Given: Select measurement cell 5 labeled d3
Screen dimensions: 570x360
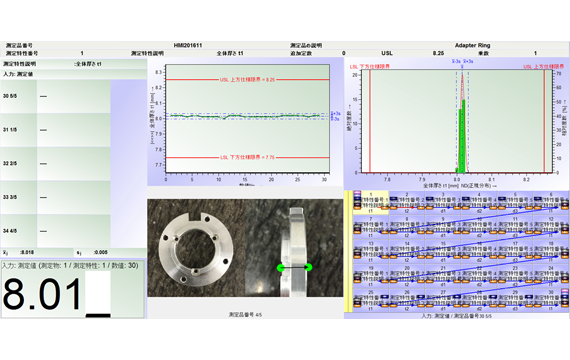Looking at the screenshot, I should coord(515,203).
